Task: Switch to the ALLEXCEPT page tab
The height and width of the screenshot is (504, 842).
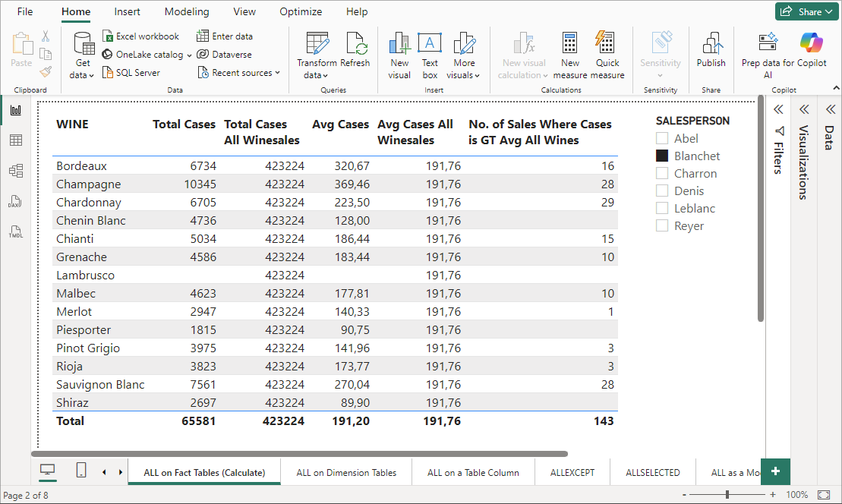Action: tap(572, 473)
